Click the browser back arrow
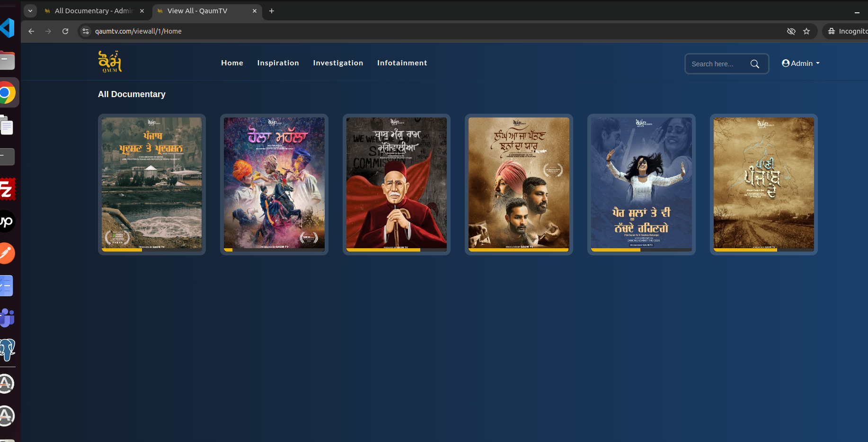868x442 pixels. click(x=31, y=31)
